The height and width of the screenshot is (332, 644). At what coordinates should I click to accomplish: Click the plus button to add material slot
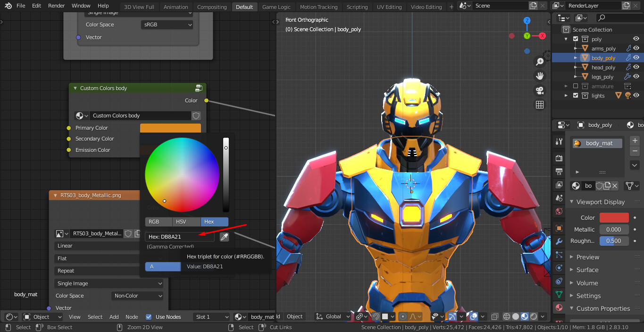pos(635,140)
